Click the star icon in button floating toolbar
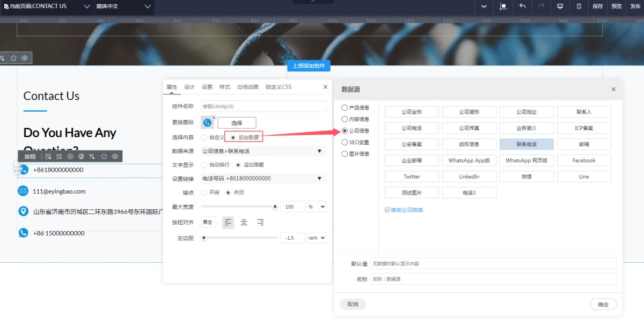 tap(104, 157)
